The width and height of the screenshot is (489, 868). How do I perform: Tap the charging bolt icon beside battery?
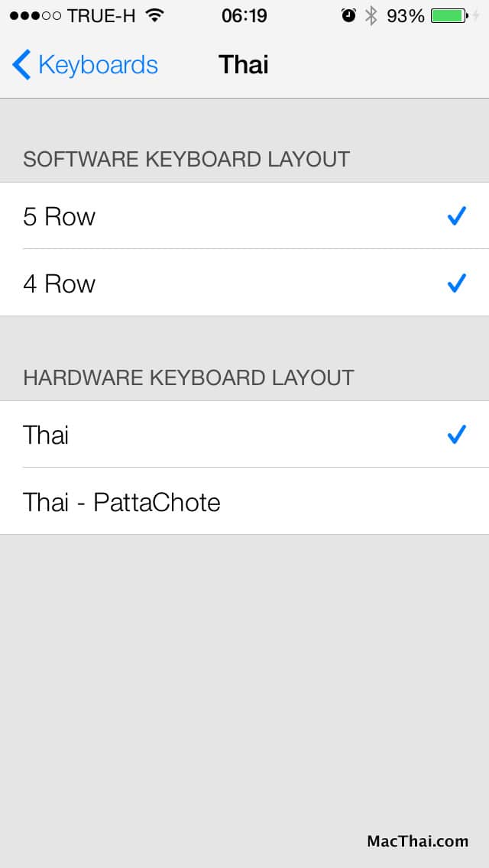(x=476, y=15)
